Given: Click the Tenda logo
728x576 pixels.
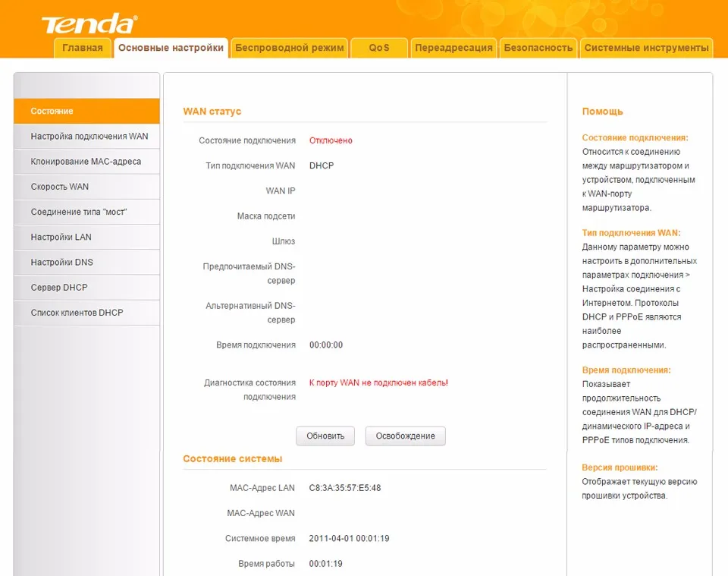Looking at the screenshot, I should [x=89, y=24].
